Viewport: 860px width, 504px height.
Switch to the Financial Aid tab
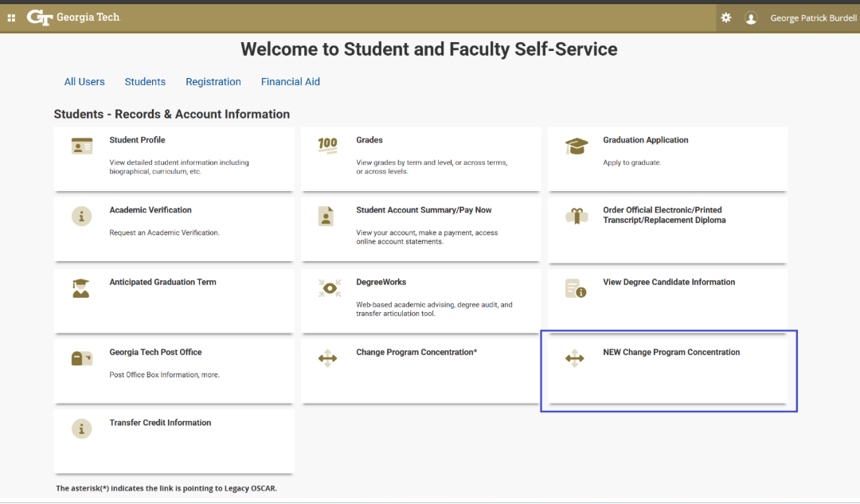(291, 82)
